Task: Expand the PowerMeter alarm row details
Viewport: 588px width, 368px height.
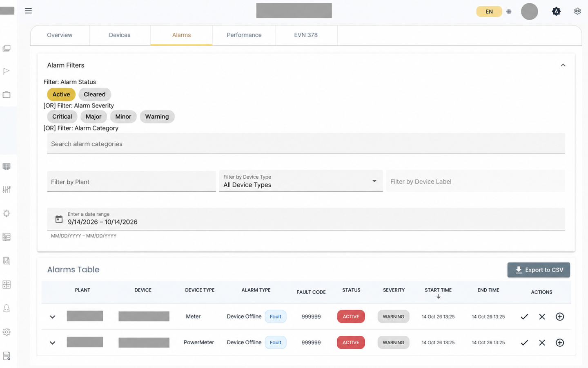Action: (x=52, y=343)
